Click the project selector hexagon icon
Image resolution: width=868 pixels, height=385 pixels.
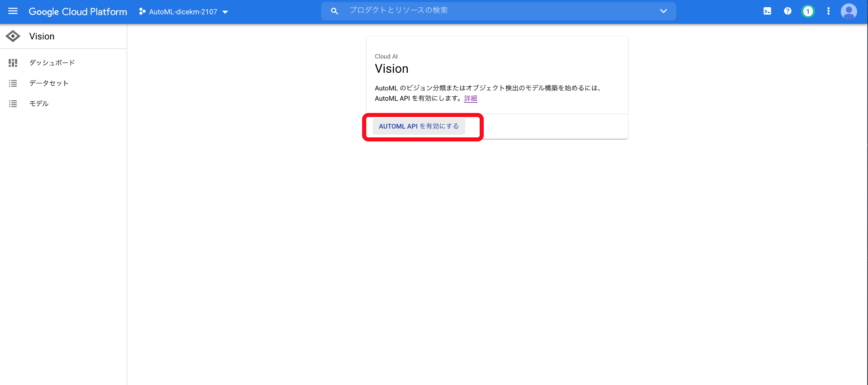point(142,12)
